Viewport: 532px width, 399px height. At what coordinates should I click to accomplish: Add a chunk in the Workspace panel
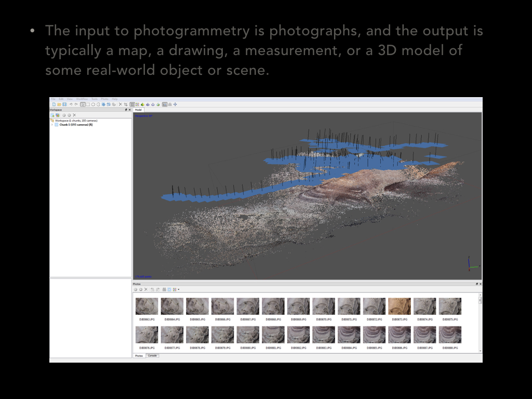(x=52, y=115)
